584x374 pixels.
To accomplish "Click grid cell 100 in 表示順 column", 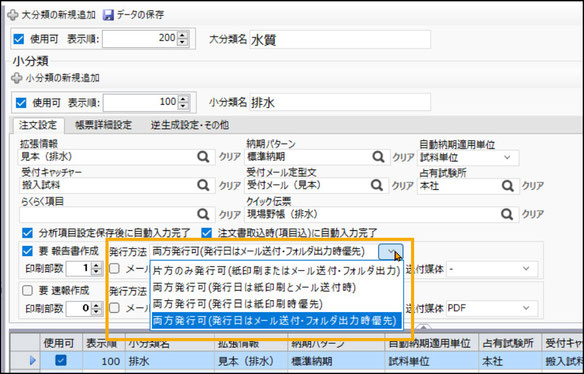I will pyautogui.click(x=104, y=361).
